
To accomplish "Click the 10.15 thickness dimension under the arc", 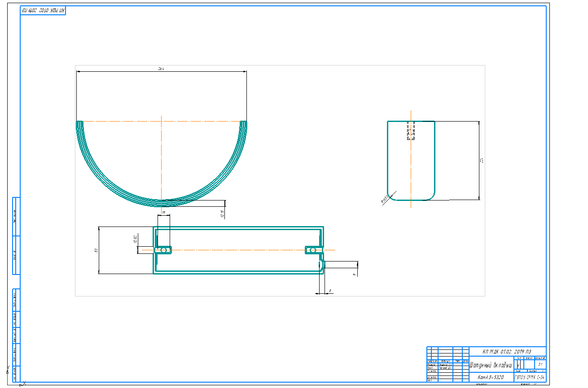I will pos(223,213).
